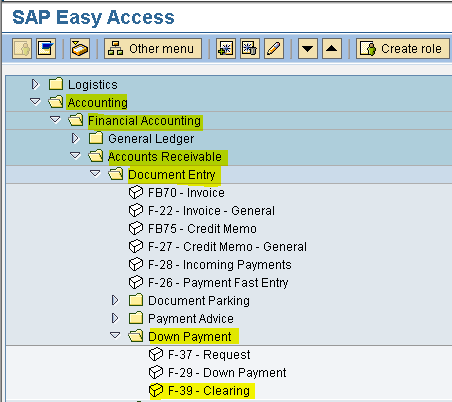452x402 pixels.
Task: Expand the Logistics folder arrow
Action: click(35, 84)
